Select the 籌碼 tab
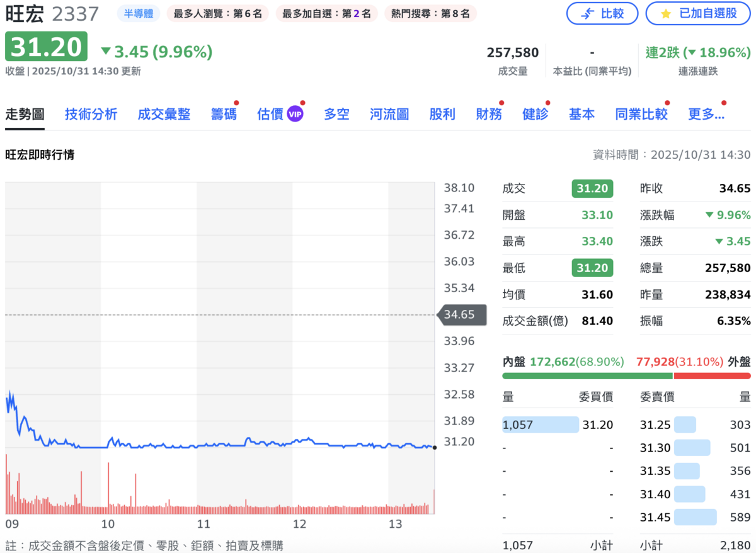 [x=224, y=114]
